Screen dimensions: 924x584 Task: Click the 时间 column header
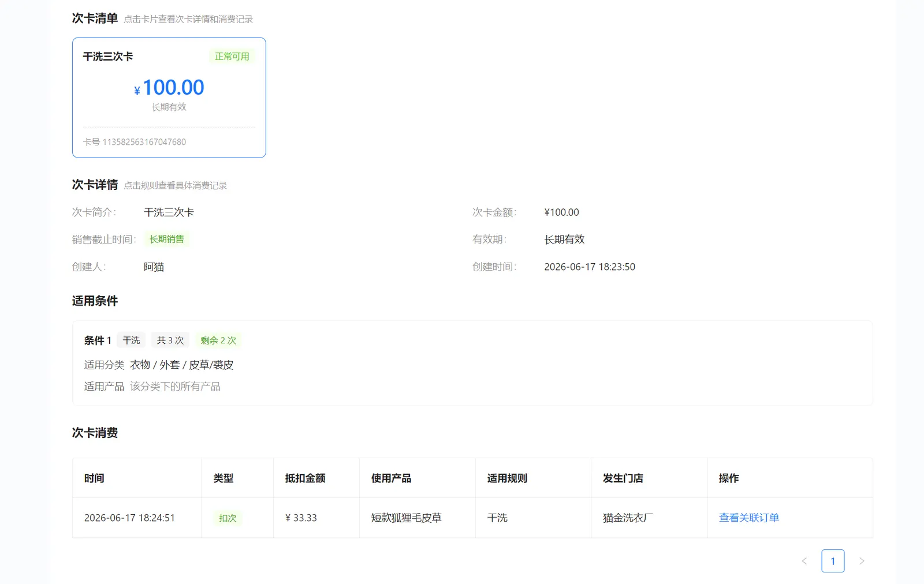[x=137, y=478]
